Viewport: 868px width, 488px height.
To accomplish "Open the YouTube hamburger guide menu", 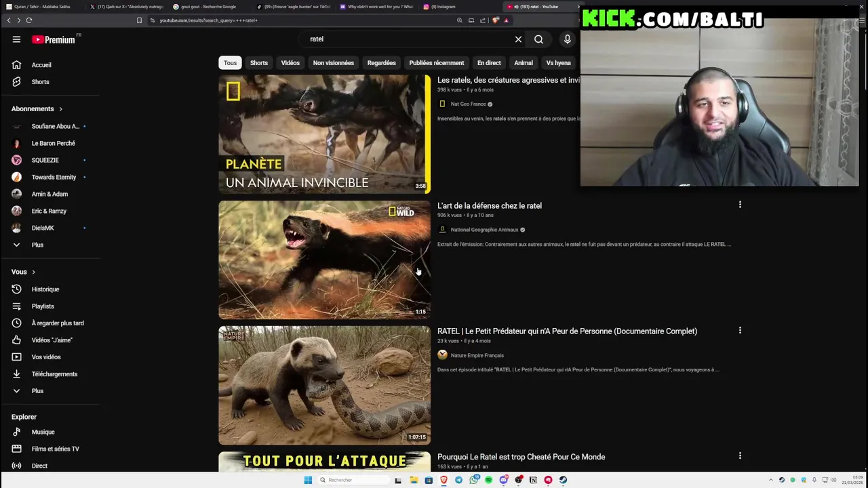I will coord(16,39).
